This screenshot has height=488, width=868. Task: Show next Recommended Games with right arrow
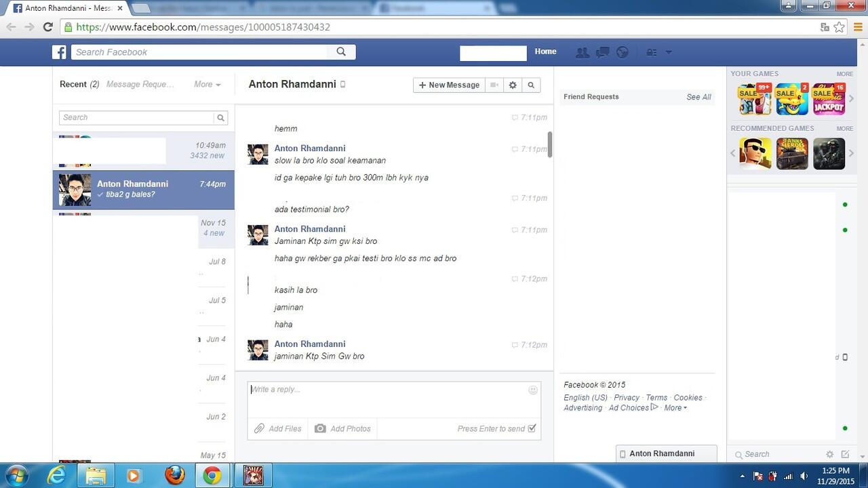[852, 154]
